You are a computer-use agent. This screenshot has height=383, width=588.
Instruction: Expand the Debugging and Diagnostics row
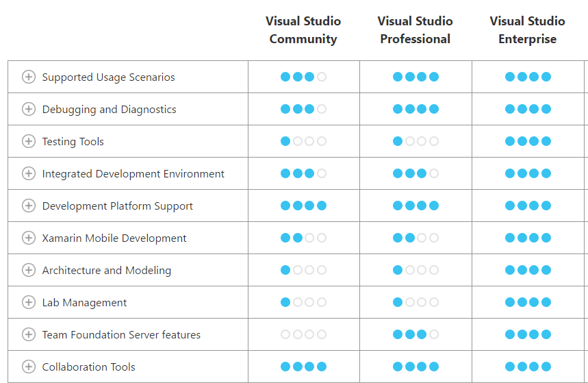click(x=29, y=109)
